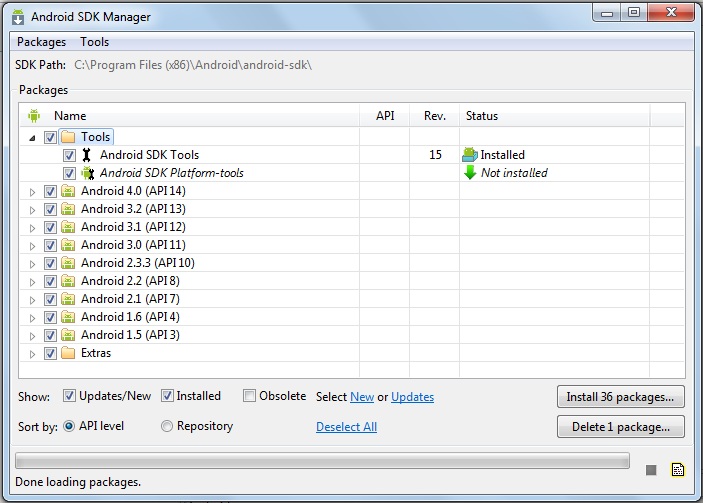Open the Tools menu

95,42
